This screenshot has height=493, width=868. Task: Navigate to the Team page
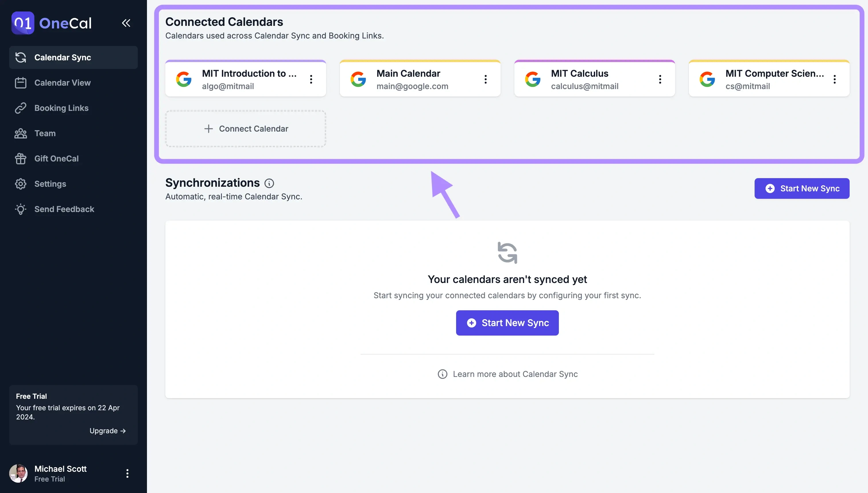tap(45, 133)
